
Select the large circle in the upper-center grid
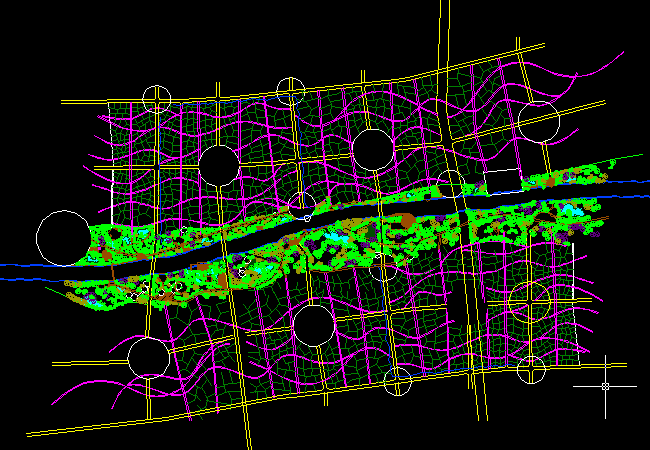coord(372,149)
